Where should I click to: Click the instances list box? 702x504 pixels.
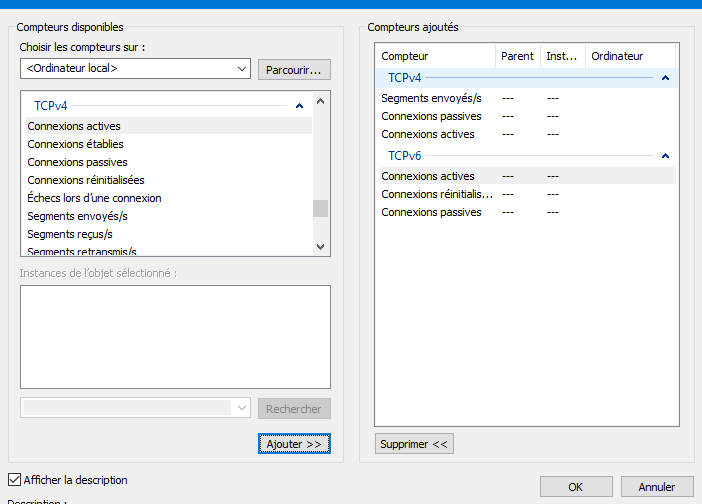coord(175,336)
